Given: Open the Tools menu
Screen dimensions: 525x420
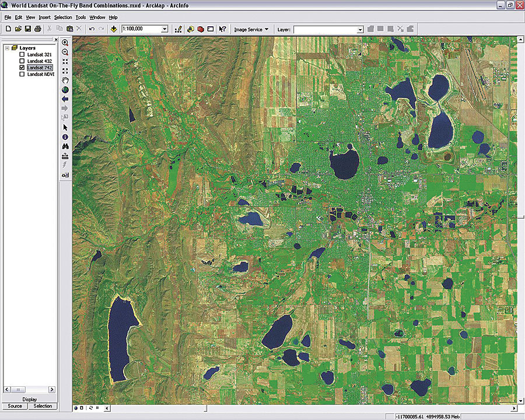Looking at the screenshot, I should coord(80,17).
